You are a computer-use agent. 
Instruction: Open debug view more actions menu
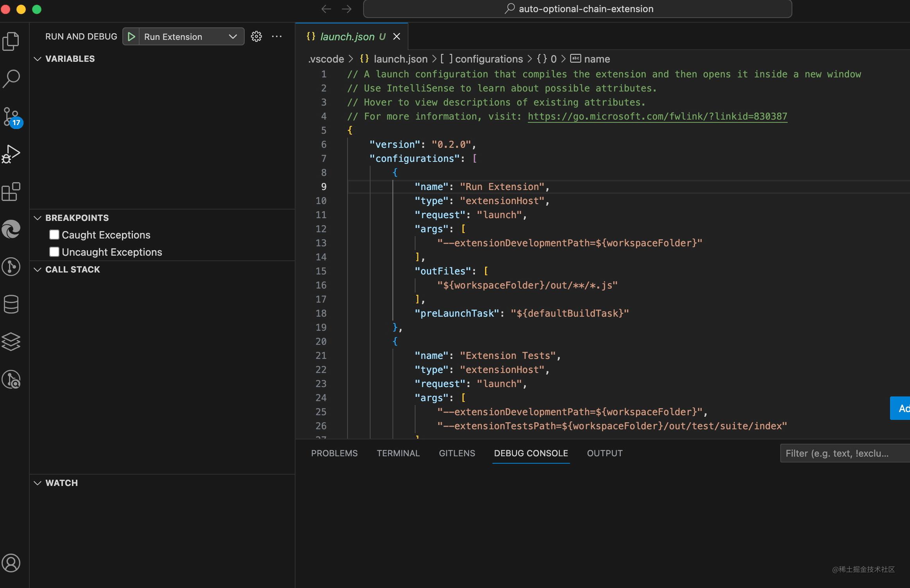point(277,36)
